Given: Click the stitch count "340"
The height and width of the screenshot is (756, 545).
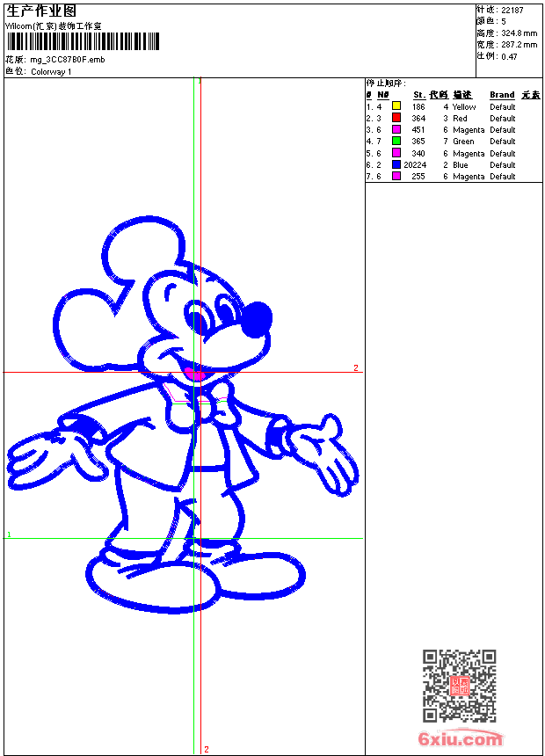Looking at the screenshot, I should tap(418, 153).
